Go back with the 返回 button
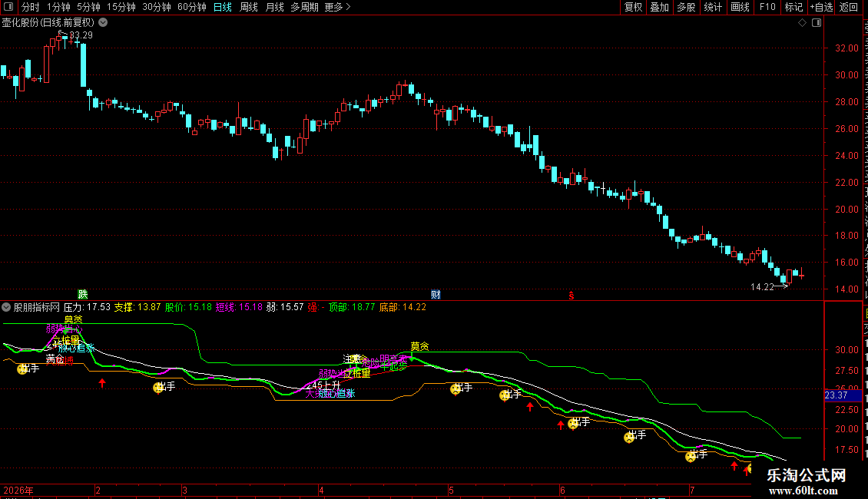 (x=848, y=7)
